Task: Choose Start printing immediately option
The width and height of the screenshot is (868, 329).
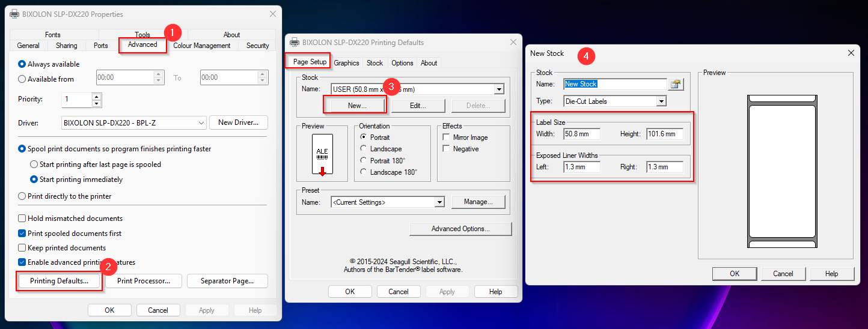Action: point(34,179)
